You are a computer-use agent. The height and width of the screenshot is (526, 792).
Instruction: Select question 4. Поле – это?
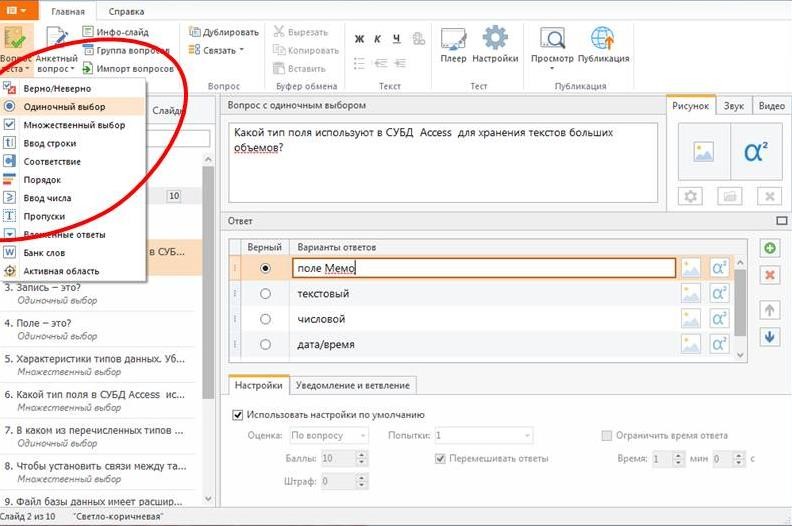tap(98, 329)
